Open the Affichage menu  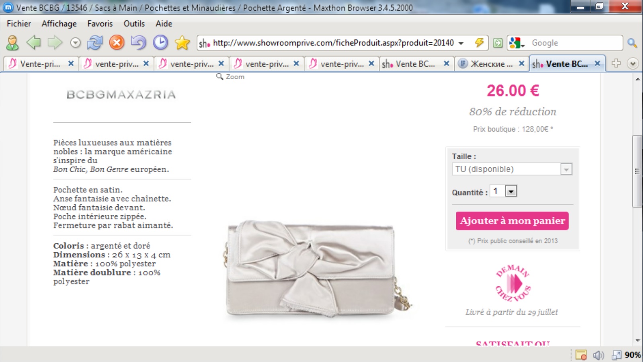point(59,24)
